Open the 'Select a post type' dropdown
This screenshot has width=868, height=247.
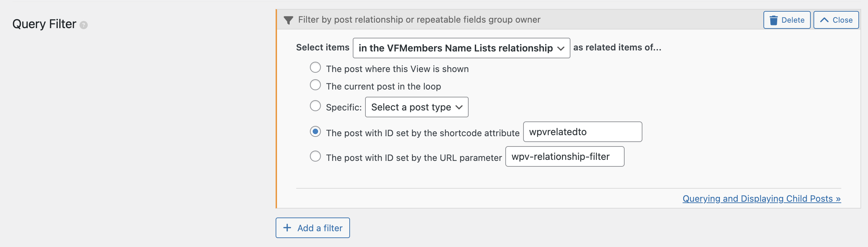pos(417,107)
